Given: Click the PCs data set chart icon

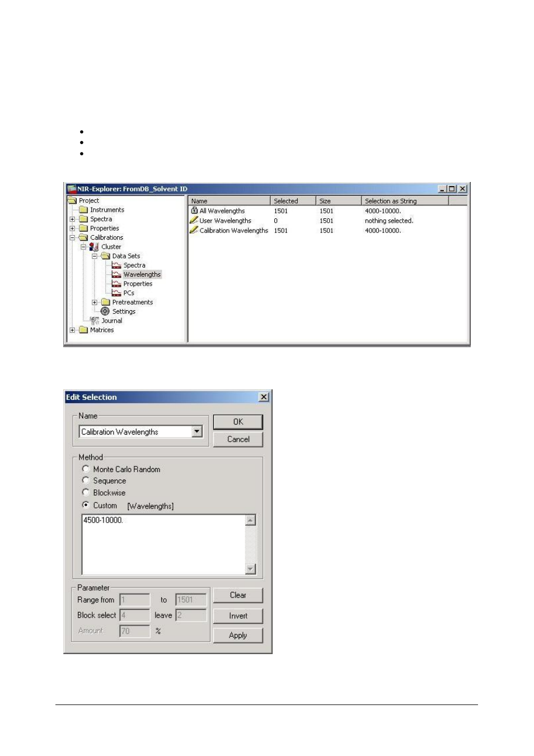Looking at the screenshot, I should pos(116,293).
